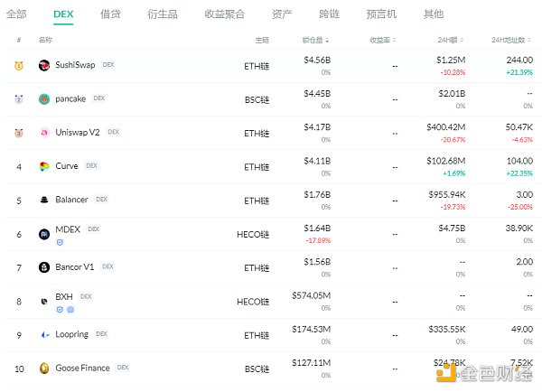Sort by 锁仓量 column arrow
Screen dimensions: 542x392
(327, 41)
